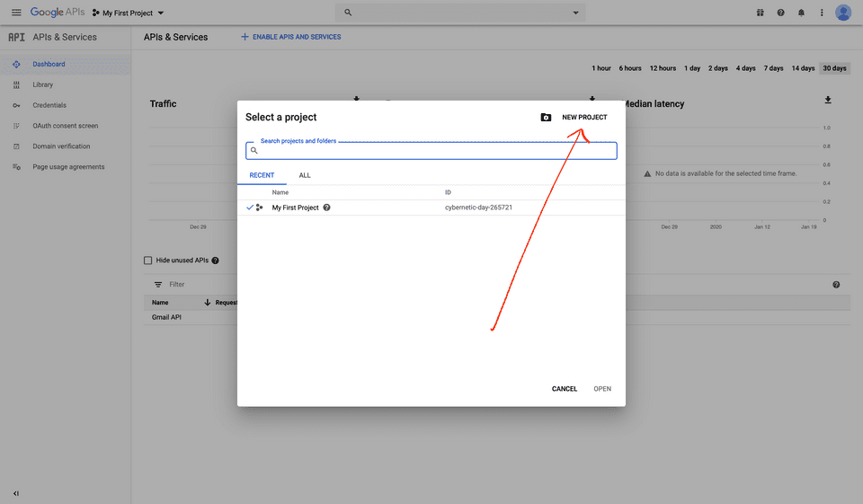This screenshot has height=504, width=863.
Task: Click Enable APIs and Services
Action: coord(291,37)
